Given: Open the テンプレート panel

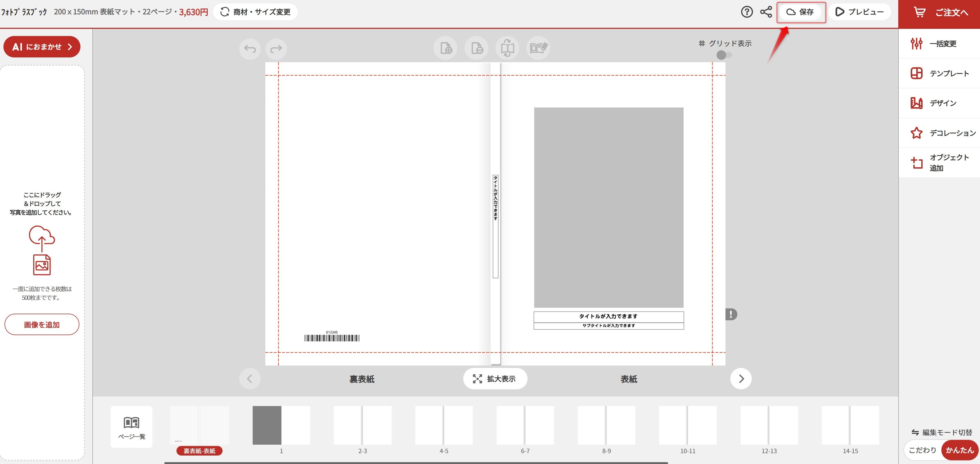Looking at the screenshot, I should tap(939, 73).
